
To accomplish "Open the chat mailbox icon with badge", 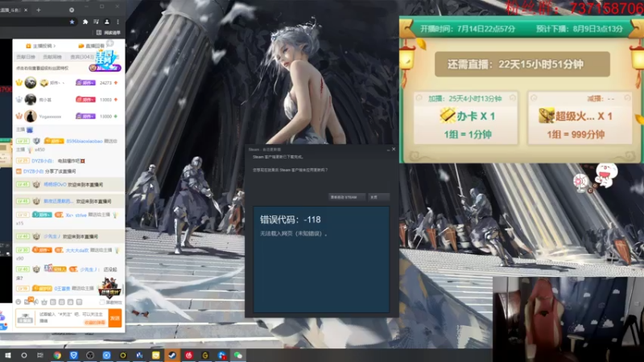I will tap(27, 301).
